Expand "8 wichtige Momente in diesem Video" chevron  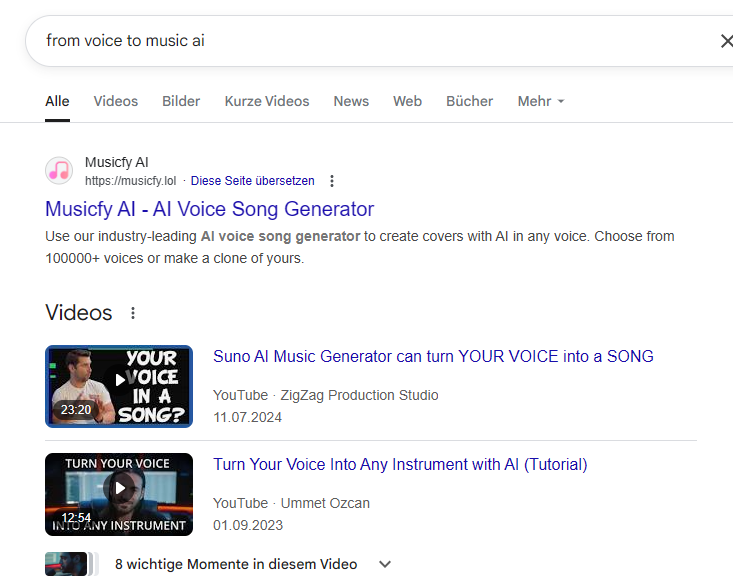pos(385,564)
